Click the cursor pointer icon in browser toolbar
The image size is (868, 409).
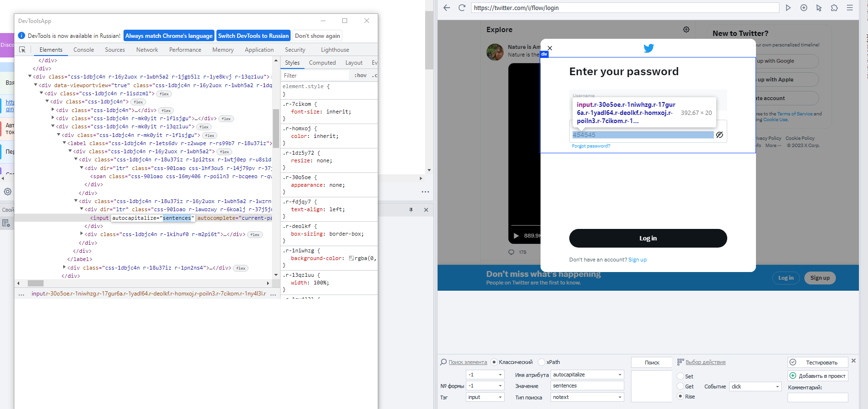pyautogui.click(x=819, y=8)
